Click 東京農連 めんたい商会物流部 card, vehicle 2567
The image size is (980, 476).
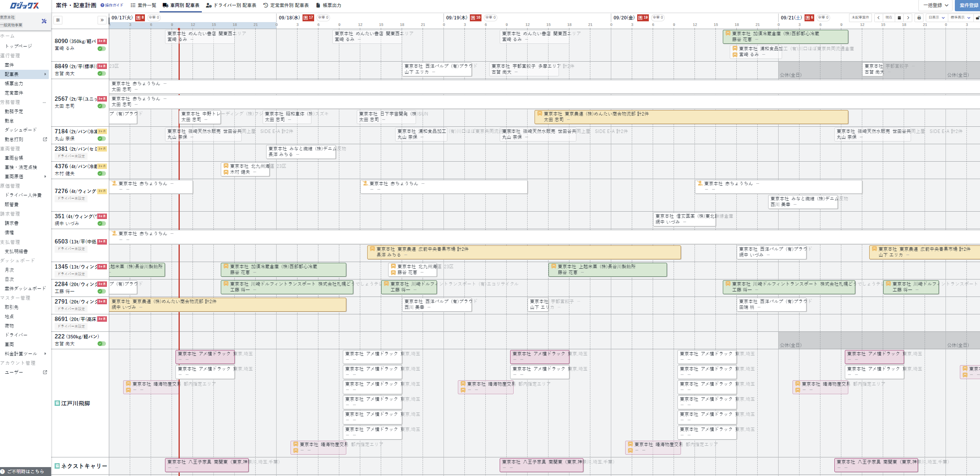[691, 117]
